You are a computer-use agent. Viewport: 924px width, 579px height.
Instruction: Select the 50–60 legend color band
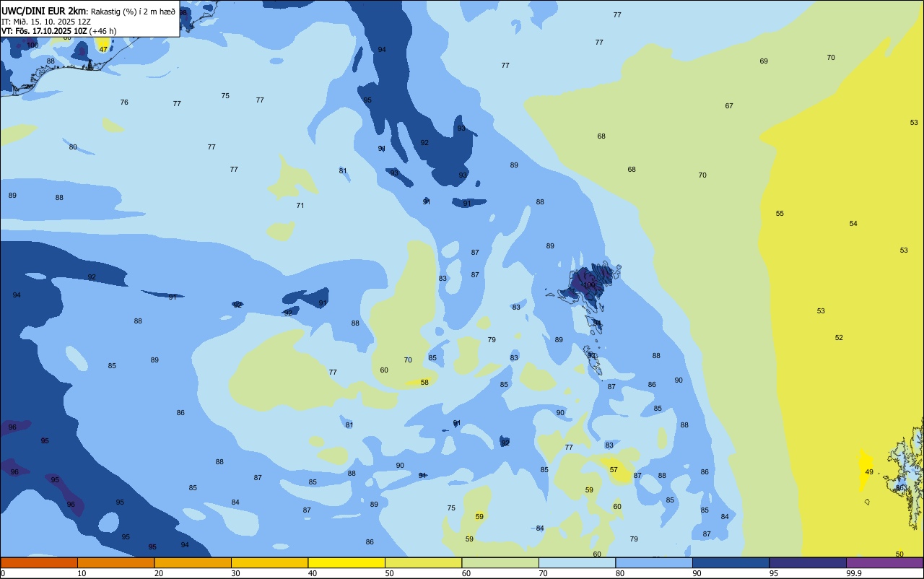[x=423, y=562]
